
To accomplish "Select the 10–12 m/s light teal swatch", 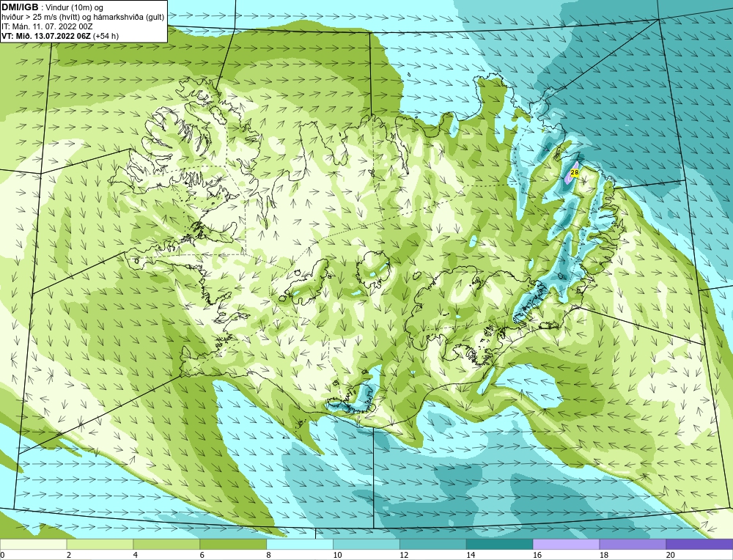I will 366,544.
